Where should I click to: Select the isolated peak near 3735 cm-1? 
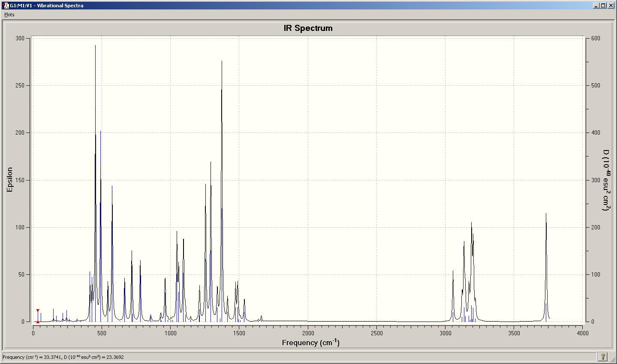(546, 267)
